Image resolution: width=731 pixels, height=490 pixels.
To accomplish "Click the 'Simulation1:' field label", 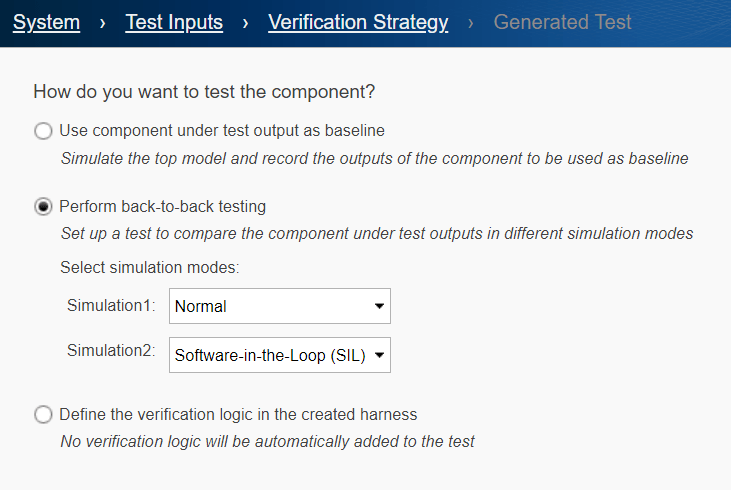I will point(111,306).
